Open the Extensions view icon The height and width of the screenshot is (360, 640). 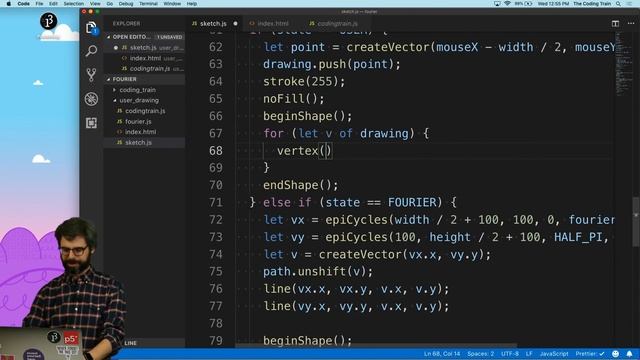click(91, 123)
